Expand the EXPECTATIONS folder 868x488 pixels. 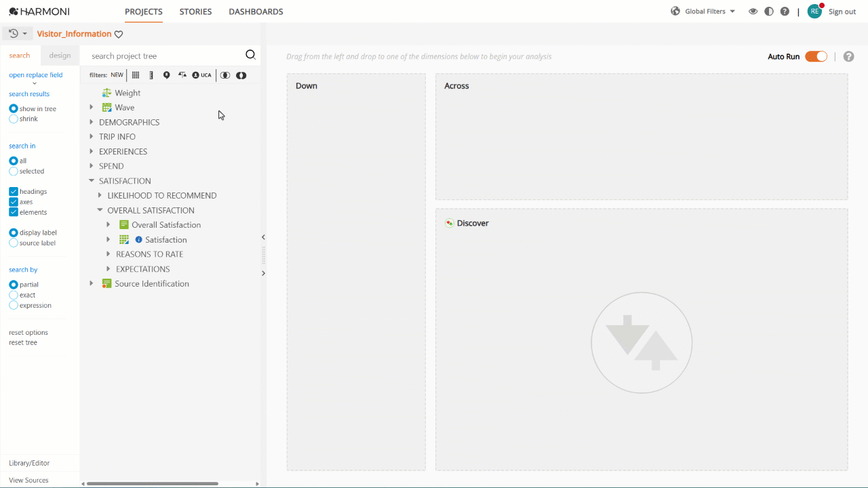108,269
